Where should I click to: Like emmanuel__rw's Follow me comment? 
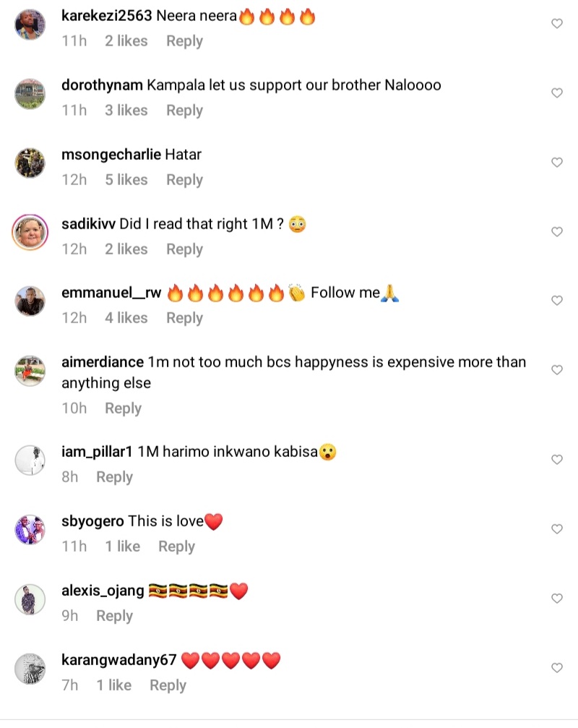coord(557,301)
